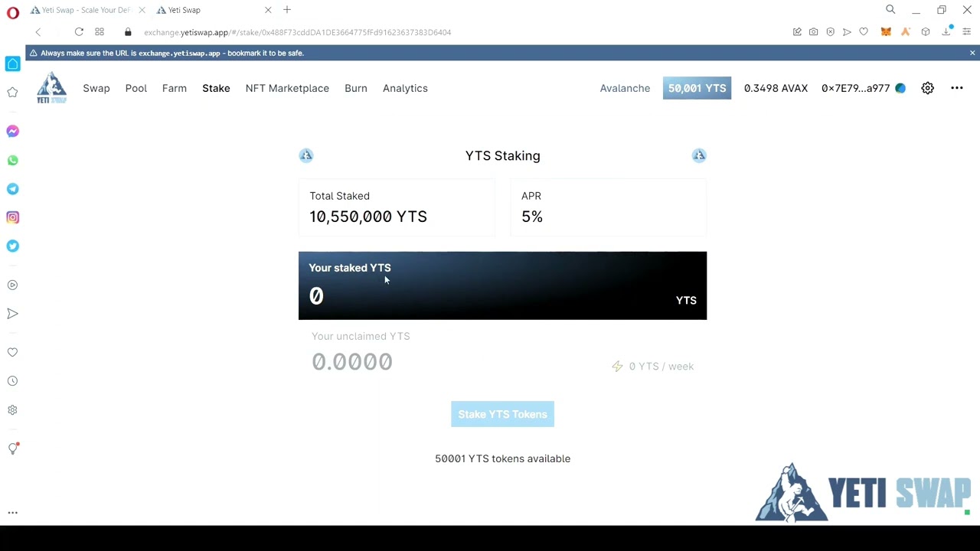
Task: Click the Yeti Swap logo in the header
Action: coord(51,88)
